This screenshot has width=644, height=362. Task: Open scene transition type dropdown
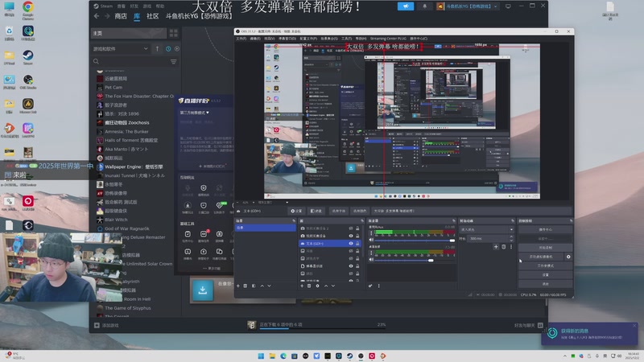pos(487,229)
